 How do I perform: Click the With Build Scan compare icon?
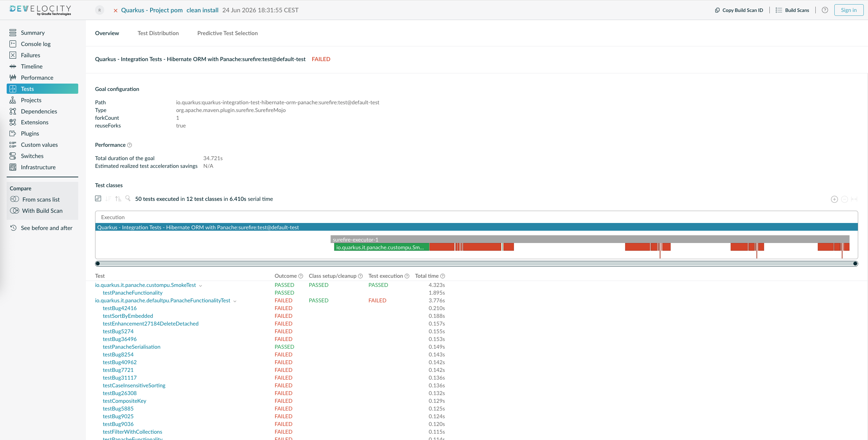click(15, 210)
